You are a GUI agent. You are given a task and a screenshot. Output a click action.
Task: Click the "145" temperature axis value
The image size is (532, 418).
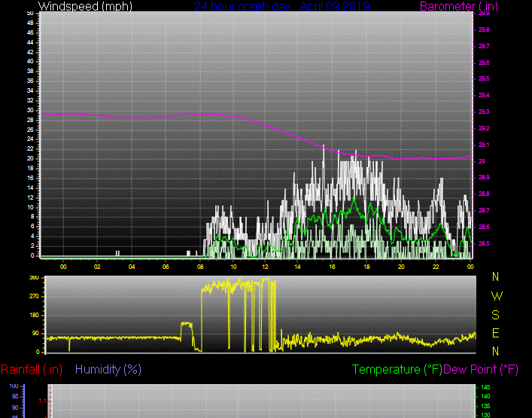[x=485, y=387]
